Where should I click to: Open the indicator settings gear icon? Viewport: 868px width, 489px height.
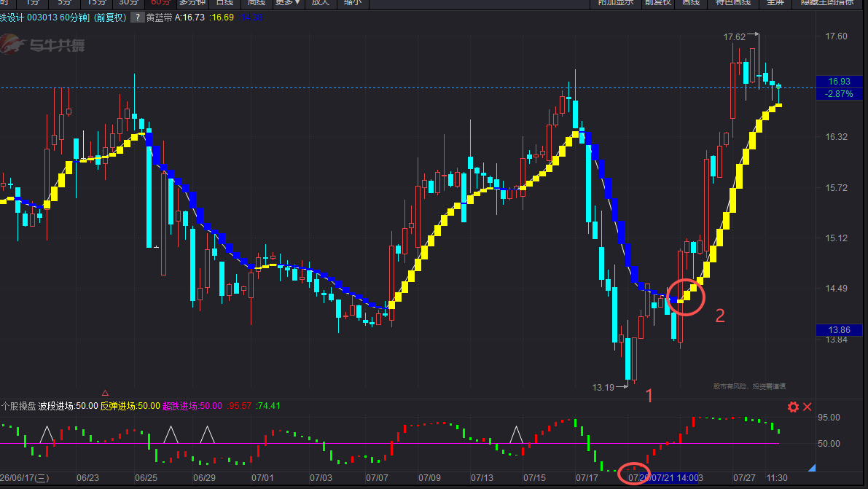pyautogui.click(x=793, y=407)
